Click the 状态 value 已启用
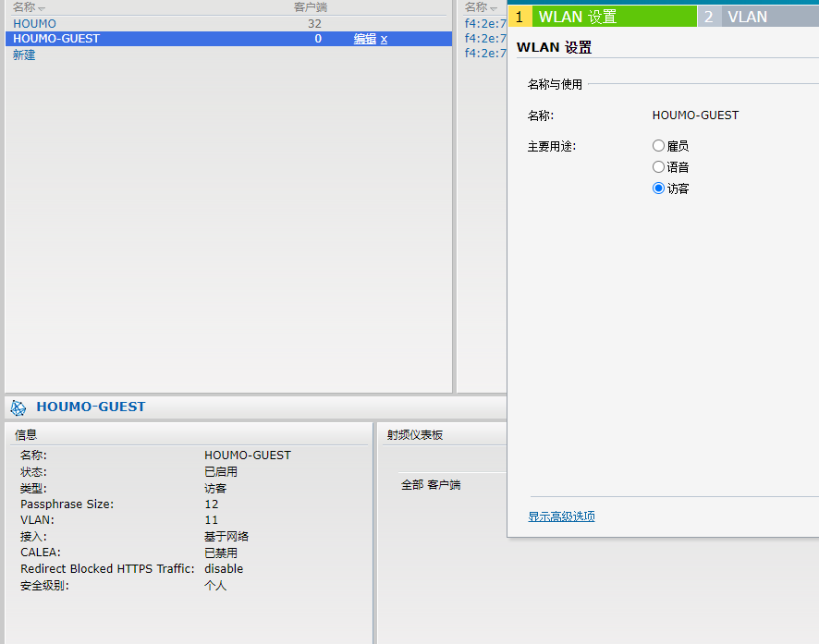The image size is (819, 644). tap(220, 472)
